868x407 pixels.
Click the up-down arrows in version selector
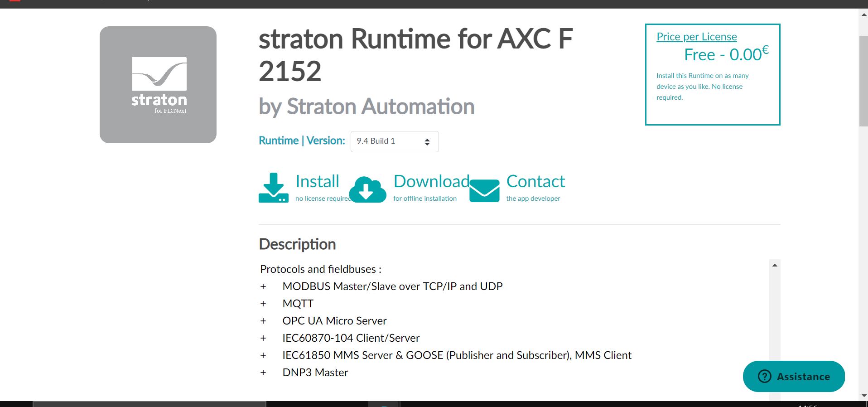(427, 142)
